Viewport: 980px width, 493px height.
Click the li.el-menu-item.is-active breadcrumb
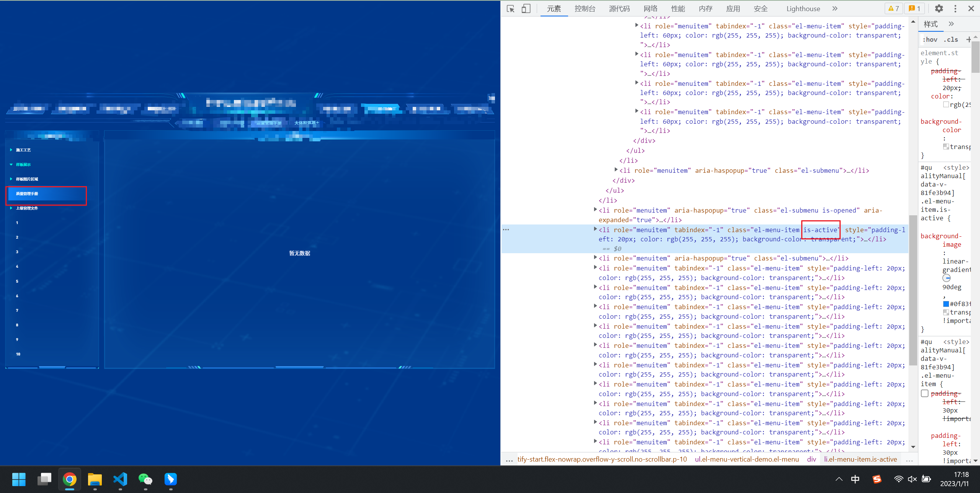[860, 459]
